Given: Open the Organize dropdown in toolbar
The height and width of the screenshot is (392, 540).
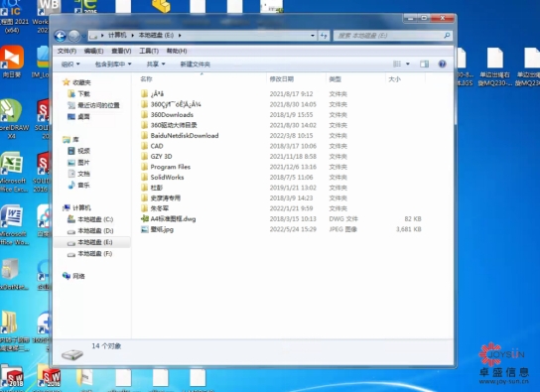Looking at the screenshot, I should [70, 65].
